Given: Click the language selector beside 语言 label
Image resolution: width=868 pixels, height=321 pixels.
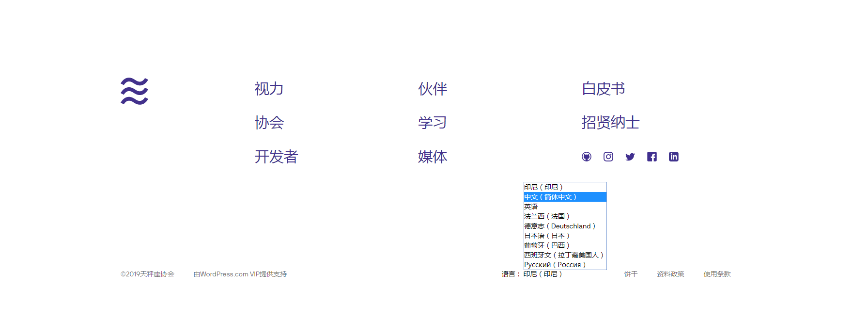Looking at the screenshot, I should click(x=542, y=274).
